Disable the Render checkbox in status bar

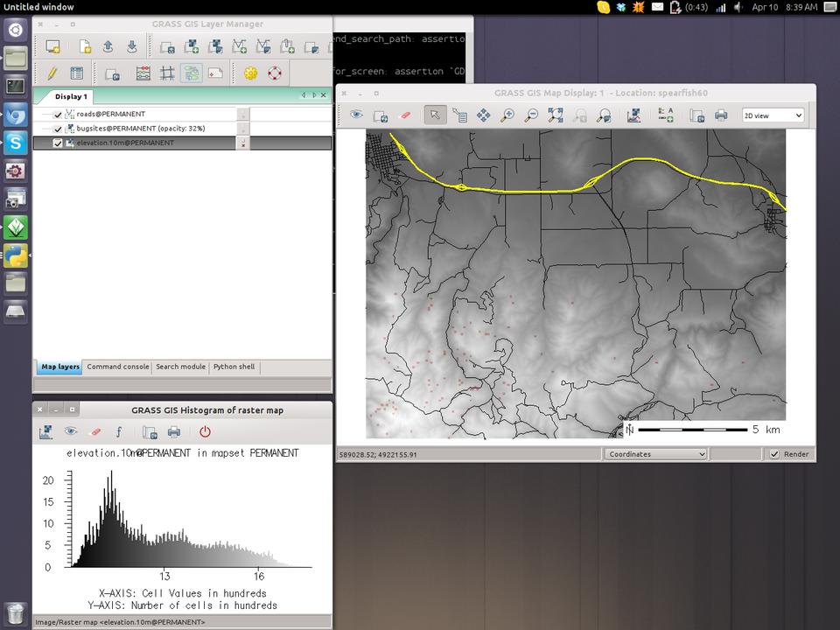pos(774,454)
